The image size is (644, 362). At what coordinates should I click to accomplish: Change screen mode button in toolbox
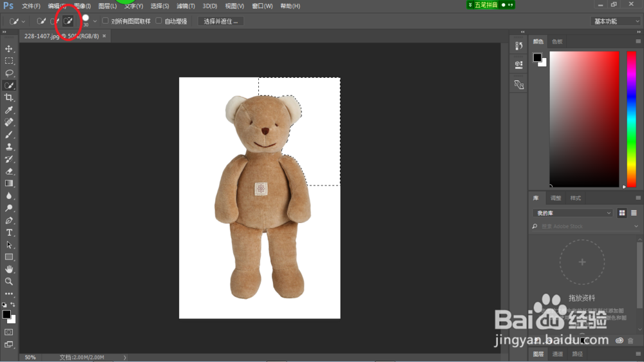[x=8, y=345]
